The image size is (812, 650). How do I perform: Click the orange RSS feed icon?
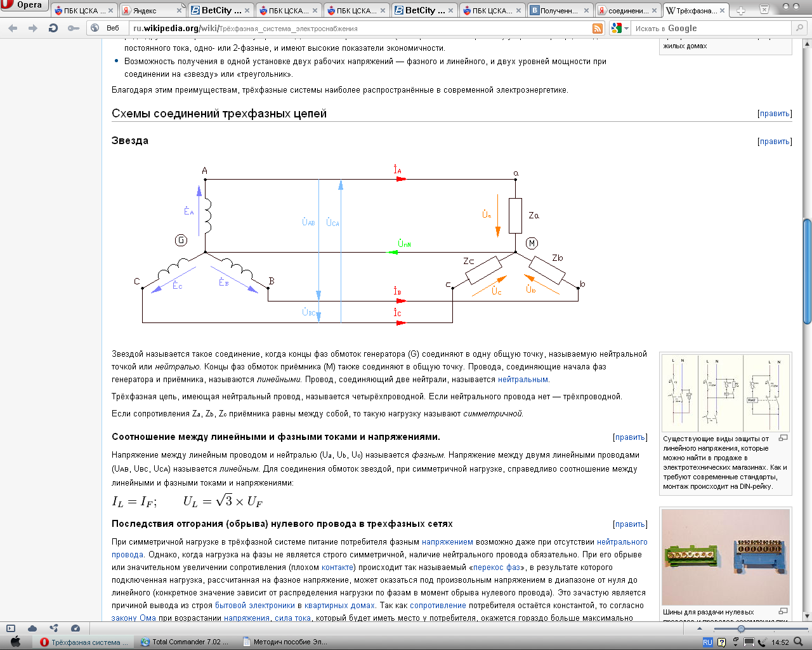click(597, 29)
